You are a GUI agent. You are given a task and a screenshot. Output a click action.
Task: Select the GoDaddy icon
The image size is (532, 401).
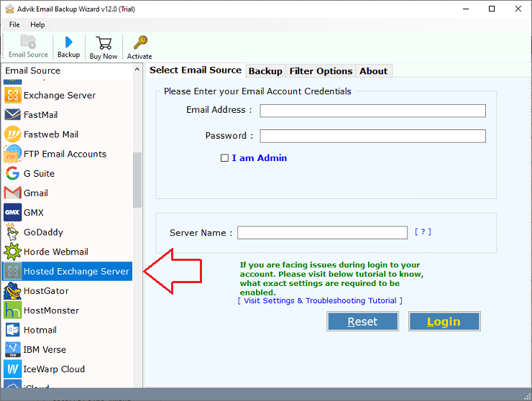tap(13, 232)
